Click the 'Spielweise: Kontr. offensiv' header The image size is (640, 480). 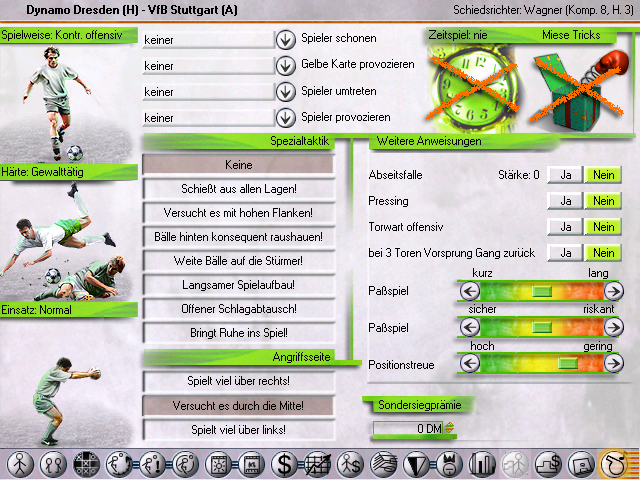(x=69, y=35)
